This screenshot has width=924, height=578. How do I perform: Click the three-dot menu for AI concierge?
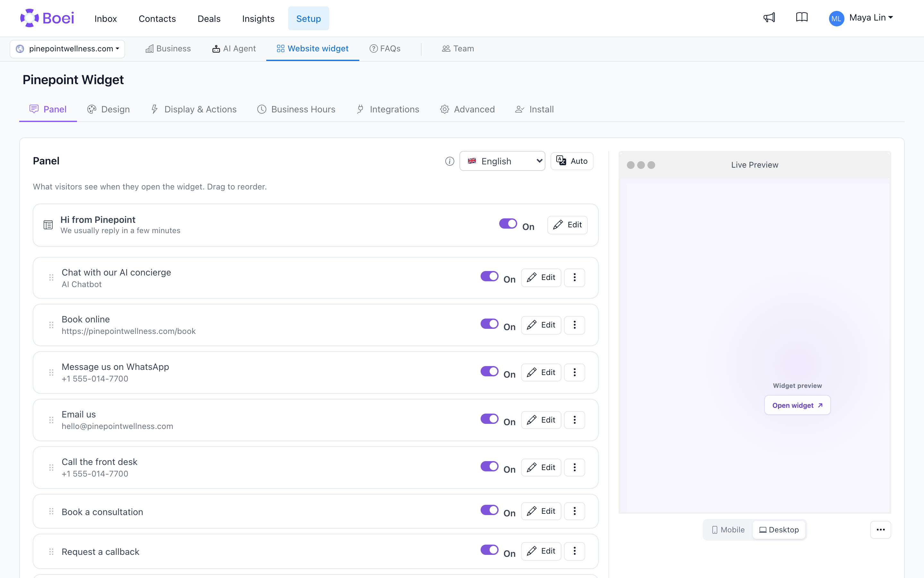click(574, 277)
